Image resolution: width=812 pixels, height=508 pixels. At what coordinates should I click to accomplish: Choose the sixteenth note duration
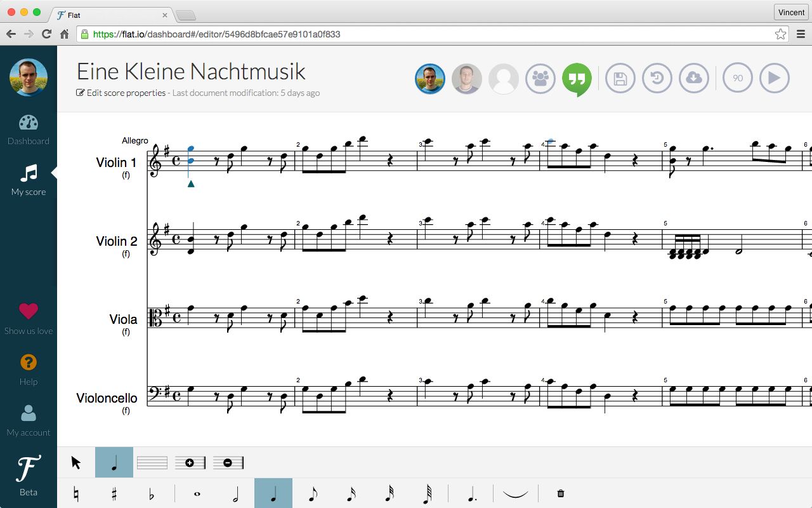click(x=351, y=494)
